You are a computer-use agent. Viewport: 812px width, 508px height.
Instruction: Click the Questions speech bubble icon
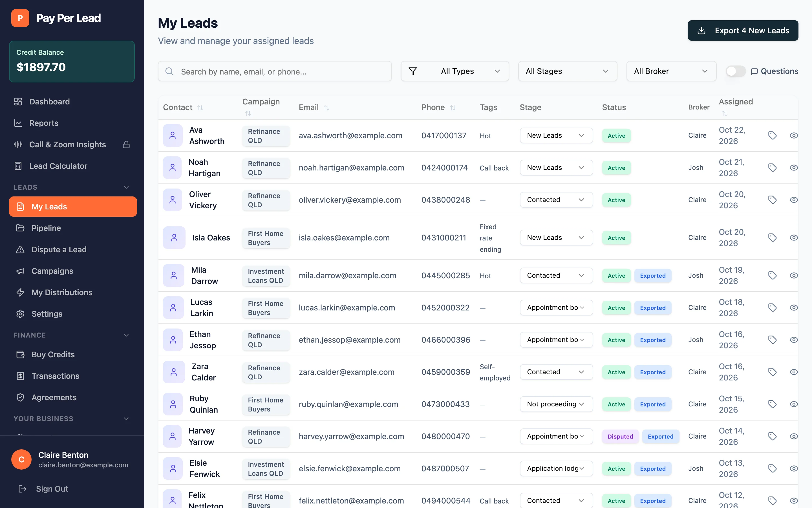(754, 71)
